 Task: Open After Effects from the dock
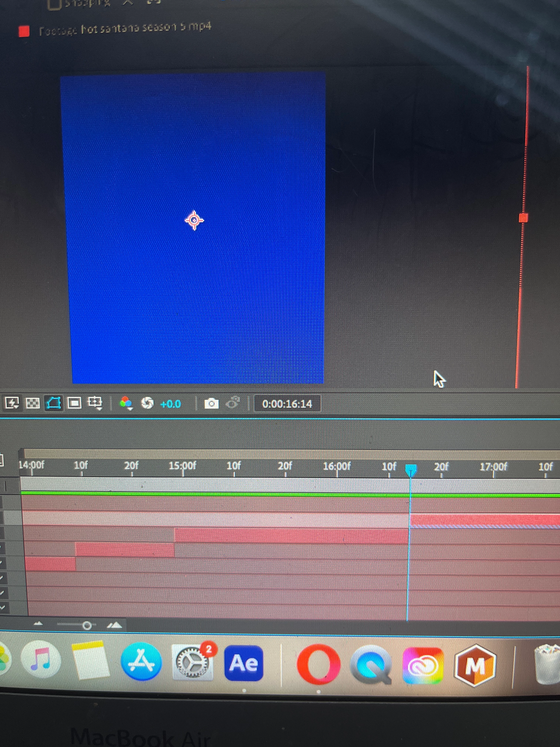244,663
